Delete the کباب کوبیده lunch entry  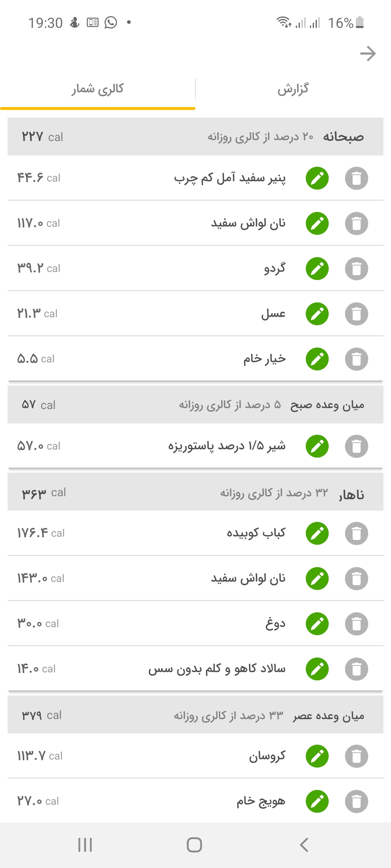[356, 533]
